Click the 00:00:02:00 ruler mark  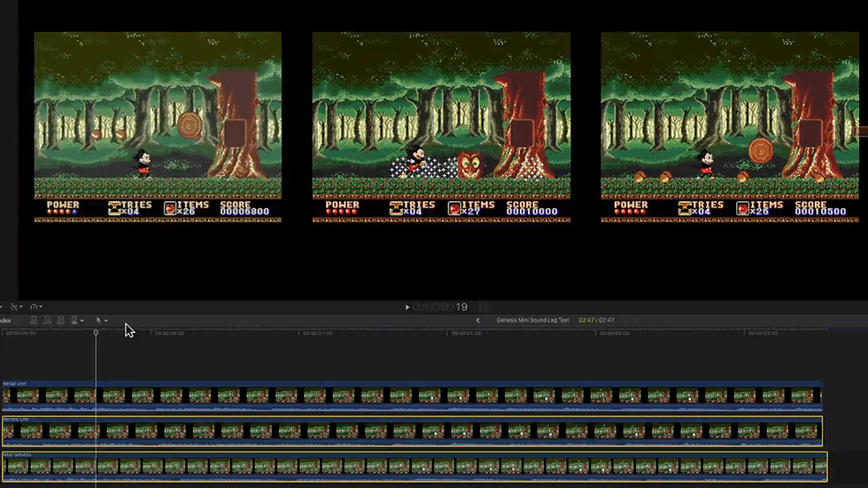point(615,333)
